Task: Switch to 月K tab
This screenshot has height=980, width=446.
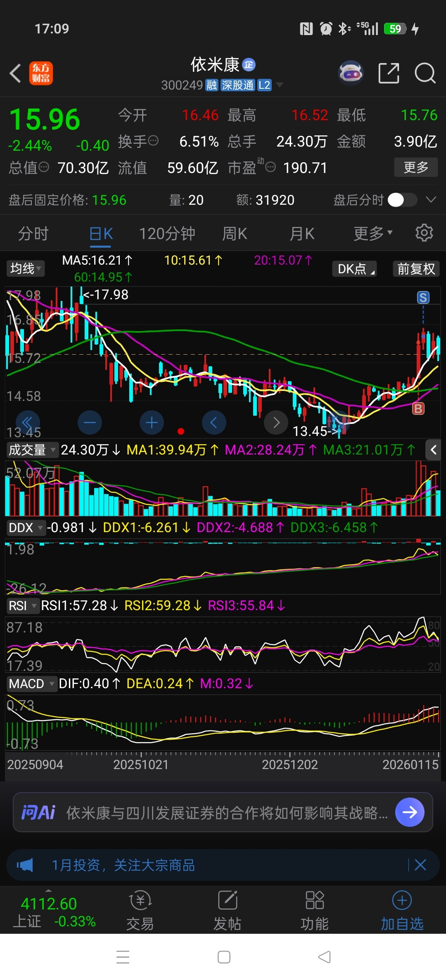Action: pos(302,234)
